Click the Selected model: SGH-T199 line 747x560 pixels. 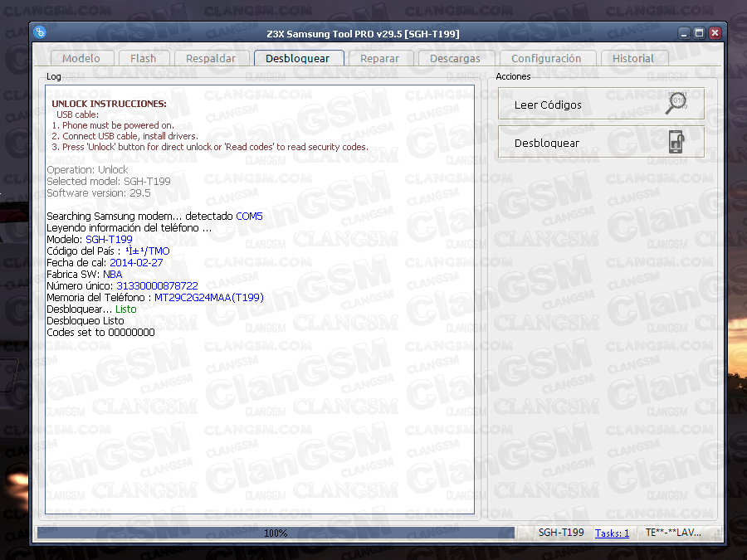[x=109, y=182]
